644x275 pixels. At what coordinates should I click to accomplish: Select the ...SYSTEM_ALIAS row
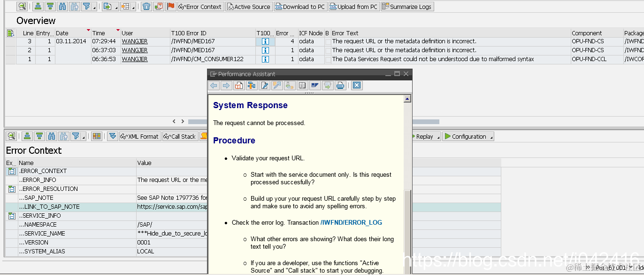[253, 251]
